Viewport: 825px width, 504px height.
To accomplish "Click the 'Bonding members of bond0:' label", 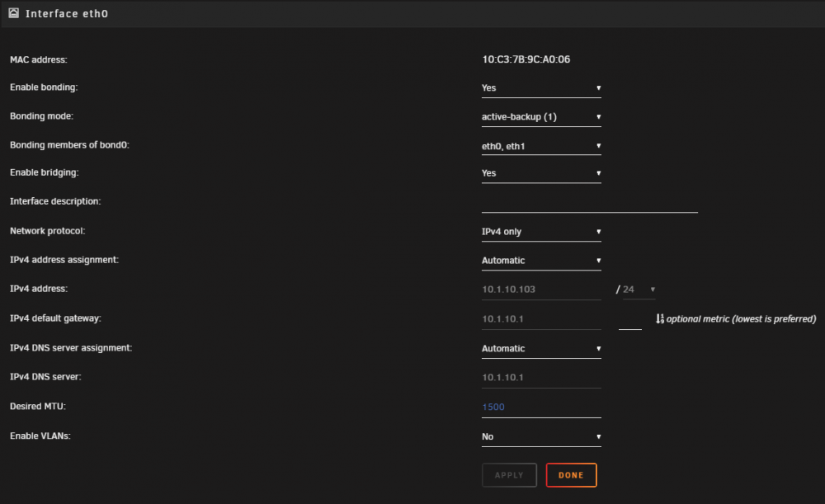I will (69, 145).
